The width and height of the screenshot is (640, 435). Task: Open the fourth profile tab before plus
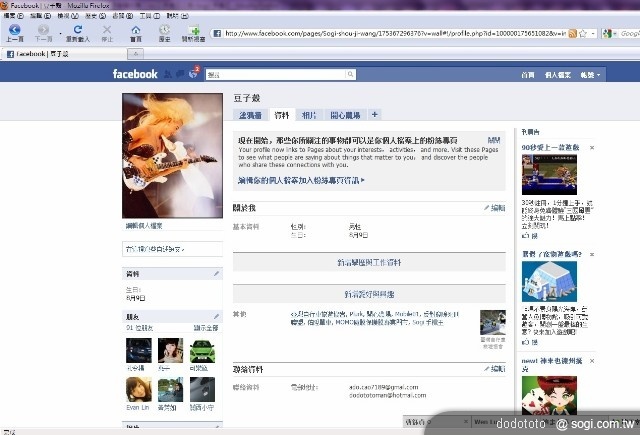(x=345, y=115)
